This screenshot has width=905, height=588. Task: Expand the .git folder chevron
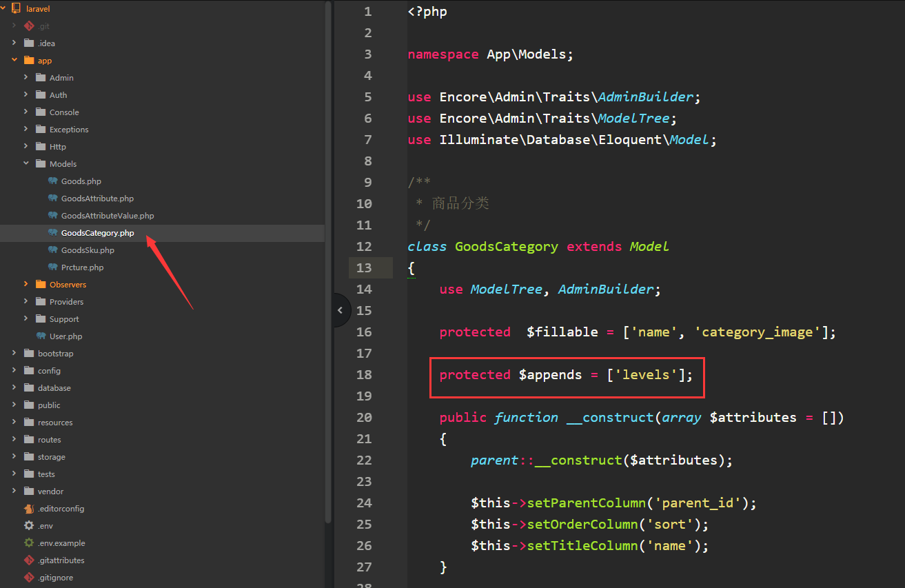point(14,26)
